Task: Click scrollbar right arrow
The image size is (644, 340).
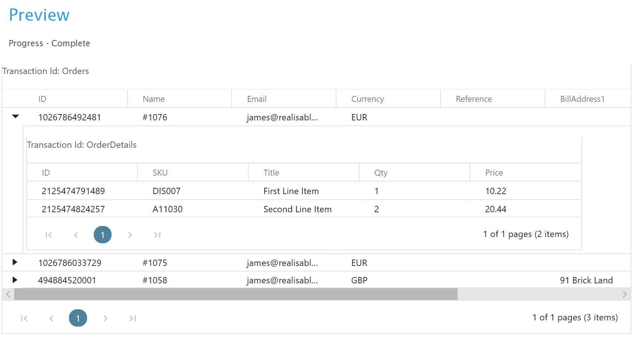Action: coord(624,294)
